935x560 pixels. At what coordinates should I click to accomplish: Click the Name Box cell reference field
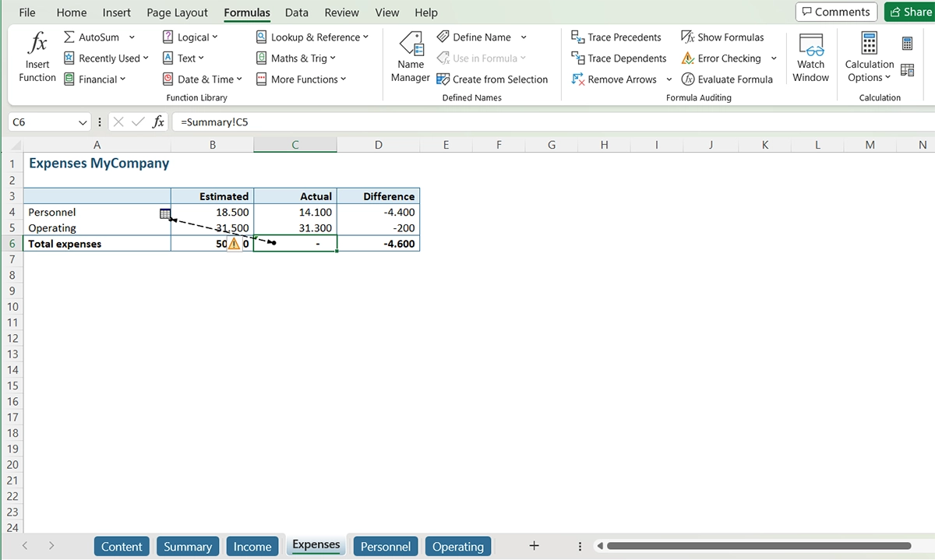click(x=43, y=122)
